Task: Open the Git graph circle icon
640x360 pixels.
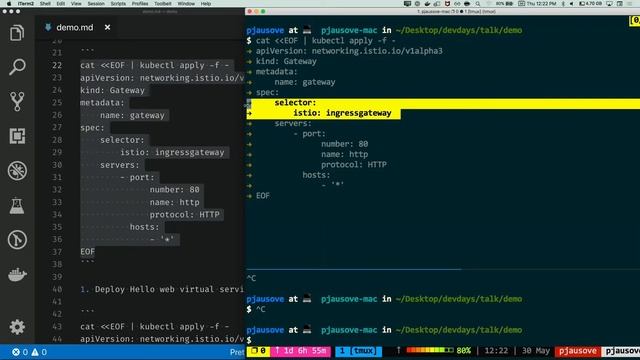Action: [17, 240]
